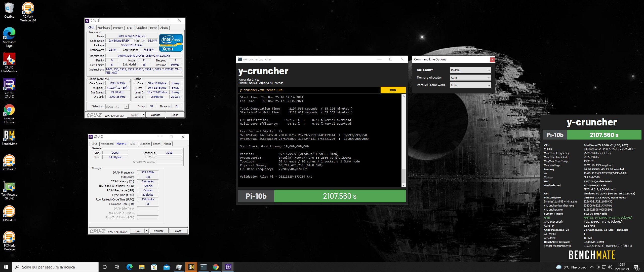Switch to Memory tab in top CPU-Z window
644x272 pixels.
pos(118,28)
